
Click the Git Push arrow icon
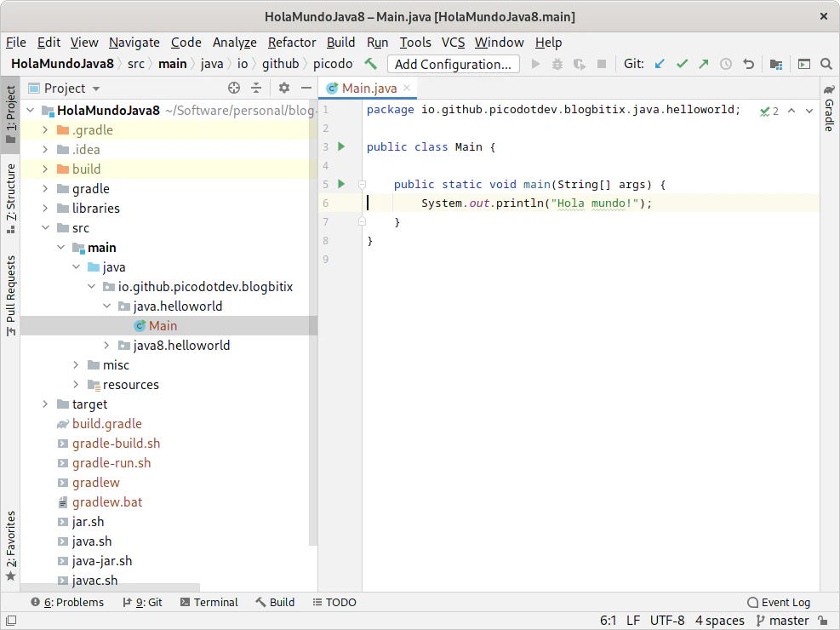(704, 64)
